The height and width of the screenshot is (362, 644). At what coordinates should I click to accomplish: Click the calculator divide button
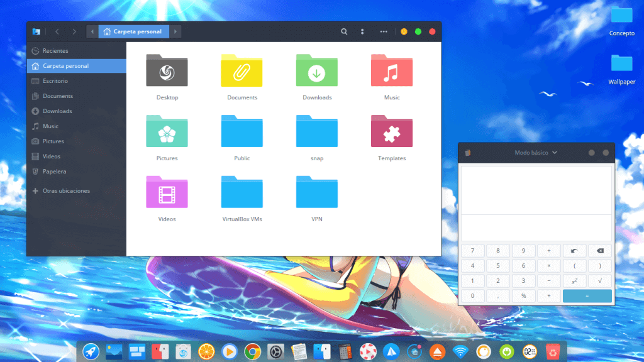coord(548,251)
